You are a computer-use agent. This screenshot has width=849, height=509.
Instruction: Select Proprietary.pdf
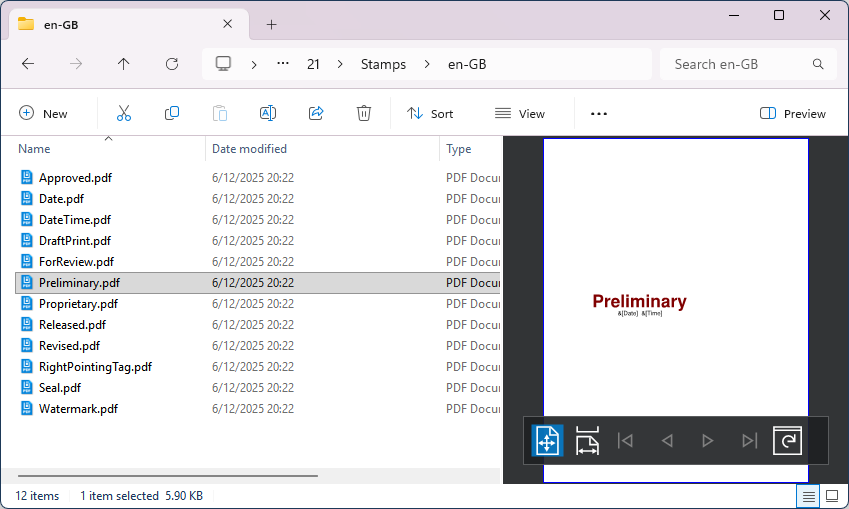258,304
